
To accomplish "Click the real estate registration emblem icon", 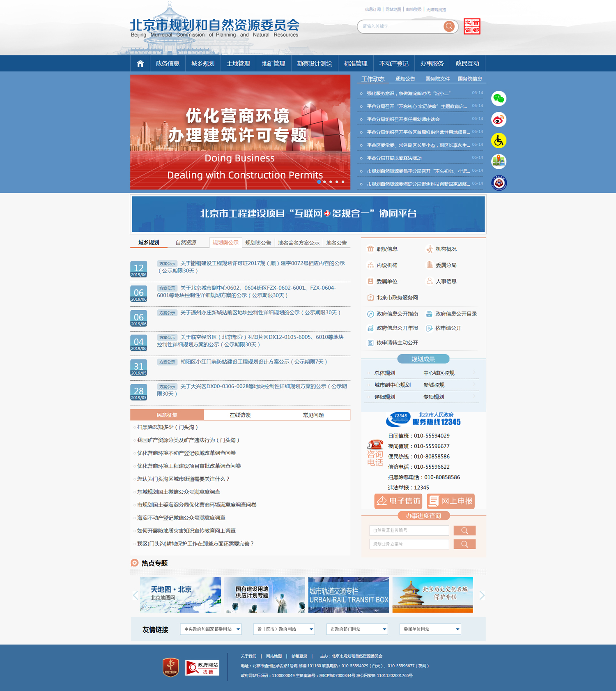I will click(x=499, y=183).
